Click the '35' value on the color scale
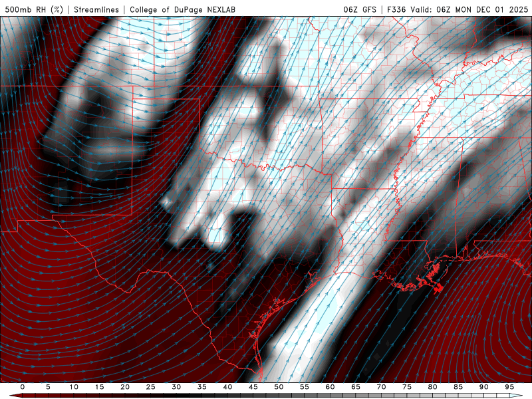 tap(202, 387)
